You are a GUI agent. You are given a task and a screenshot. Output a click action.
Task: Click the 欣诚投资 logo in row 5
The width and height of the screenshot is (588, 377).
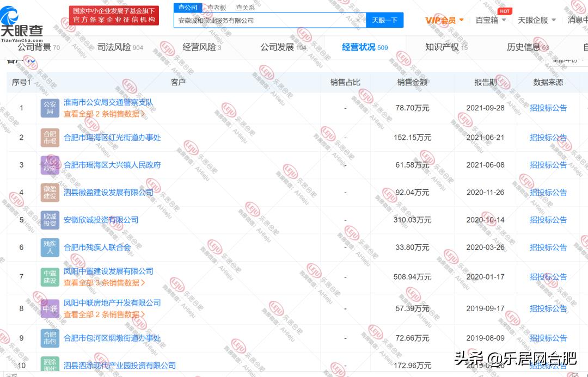point(50,220)
